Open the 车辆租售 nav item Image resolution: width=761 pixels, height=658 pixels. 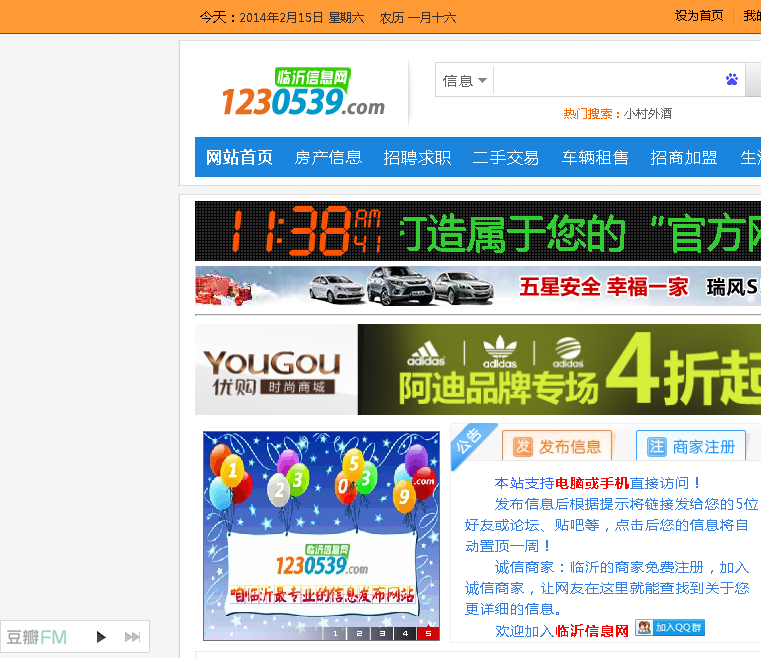[595, 157]
